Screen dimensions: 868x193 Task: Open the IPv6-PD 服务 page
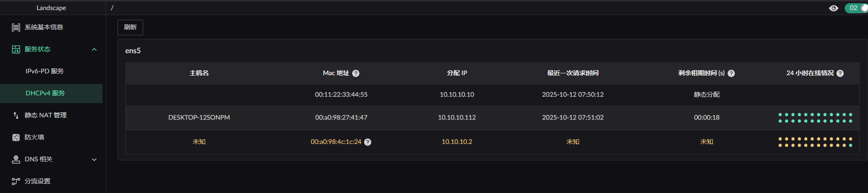pos(45,72)
